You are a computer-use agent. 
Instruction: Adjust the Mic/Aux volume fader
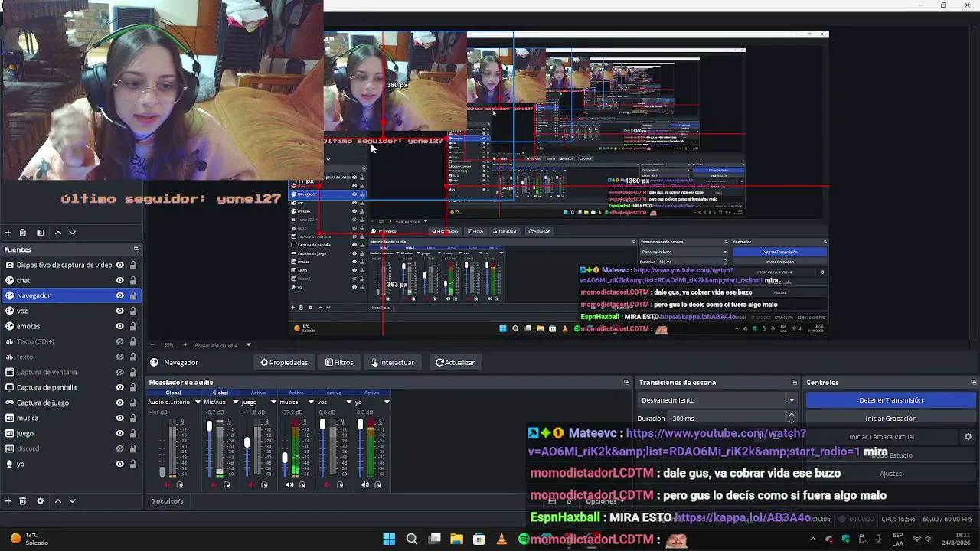(209, 426)
